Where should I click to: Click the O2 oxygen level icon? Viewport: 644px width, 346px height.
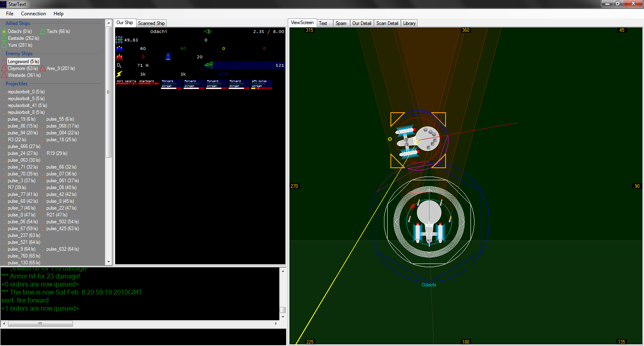119,65
